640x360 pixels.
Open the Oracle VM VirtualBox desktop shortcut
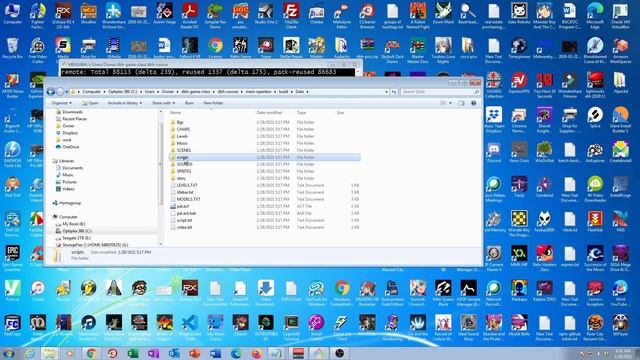[x=620, y=16]
